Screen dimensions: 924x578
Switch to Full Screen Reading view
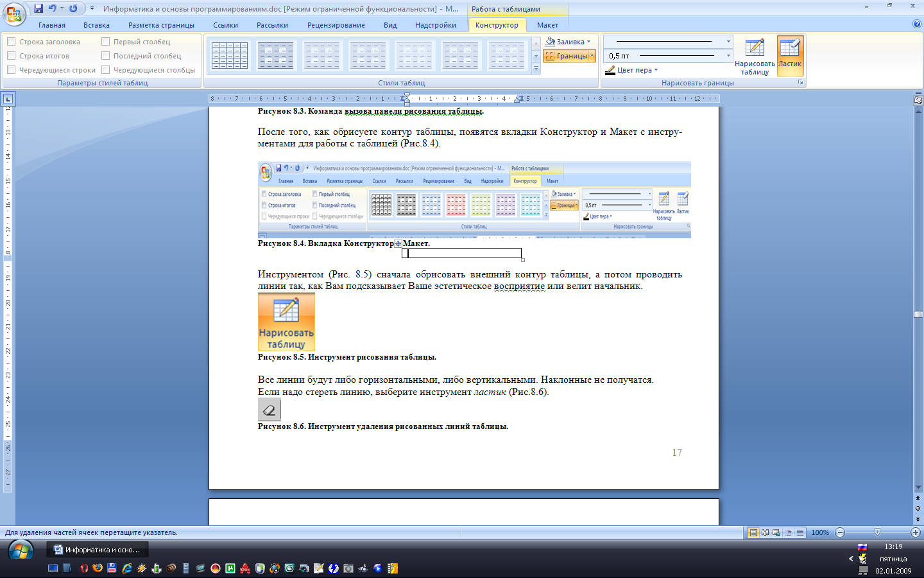click(x=765, y=532)
